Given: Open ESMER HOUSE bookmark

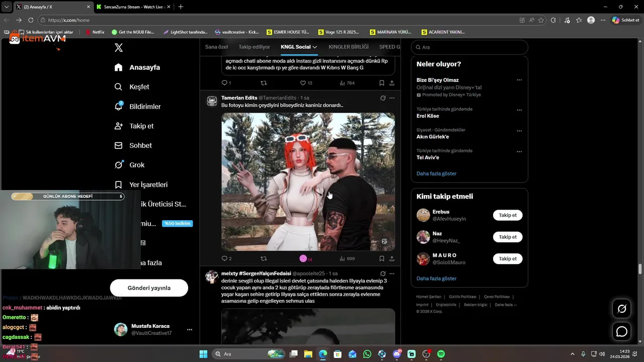Looking at the screenshot, I should point(288,32).
